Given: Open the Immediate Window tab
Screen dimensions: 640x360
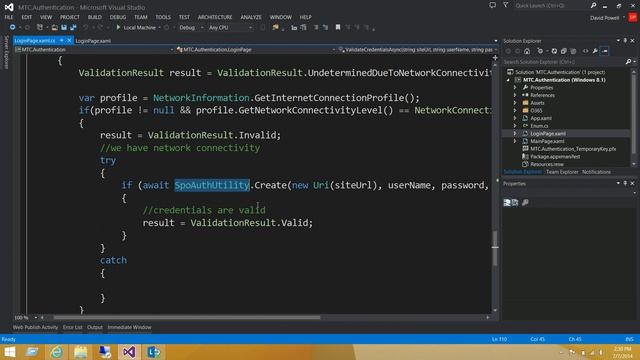Looking at the screenshot, I should tap(129, 327).
